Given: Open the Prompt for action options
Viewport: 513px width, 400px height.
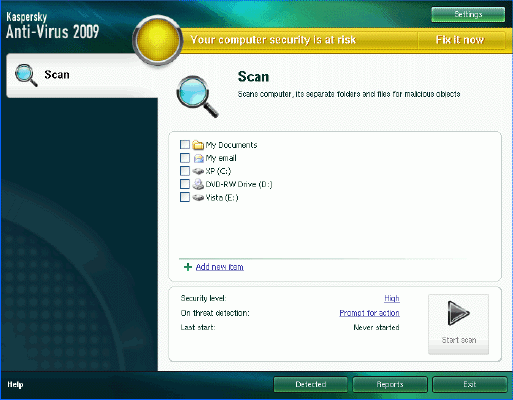Looking at the screenshot, I should pos(369,313).
